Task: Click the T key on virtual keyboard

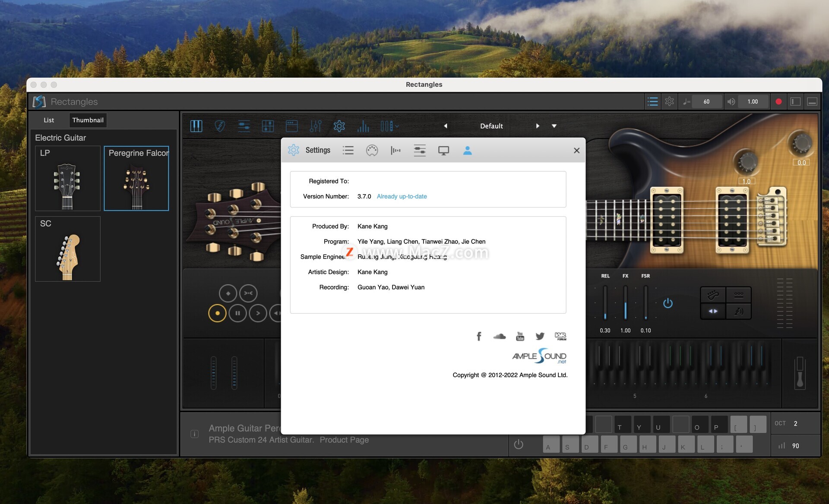Action: coord(623,424)
